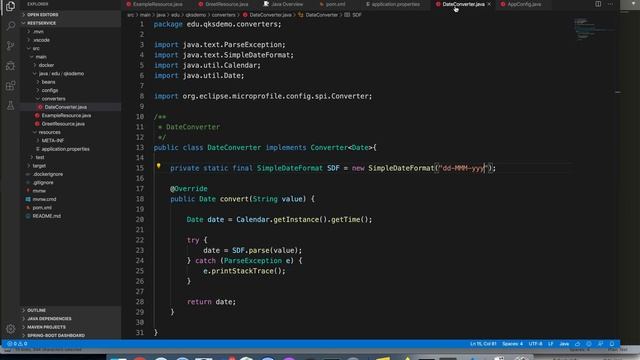Image resolution: width=640 pixels, height=360 pixels.
Task: Expand the Outline section
Action: (x=36, y=310)
